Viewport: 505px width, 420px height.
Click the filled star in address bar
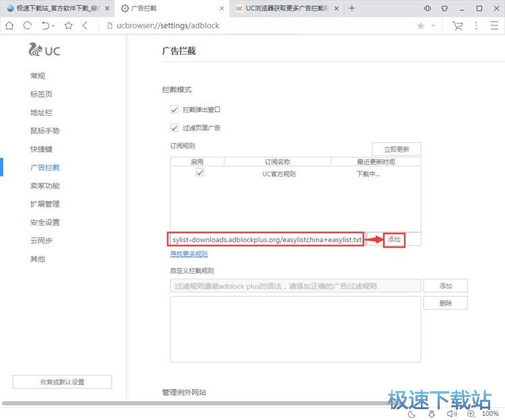pyautogui.click(x=421, y=26)
